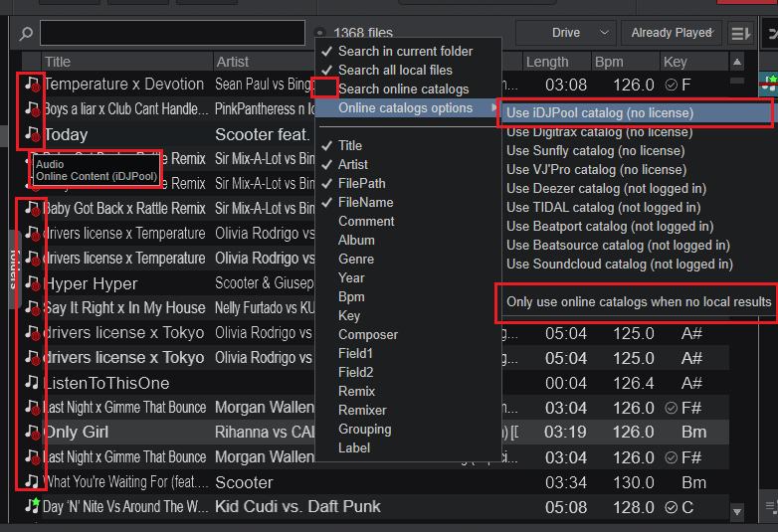
Task: Open the Already Played dropdown
Action: [x=672, y=33]
